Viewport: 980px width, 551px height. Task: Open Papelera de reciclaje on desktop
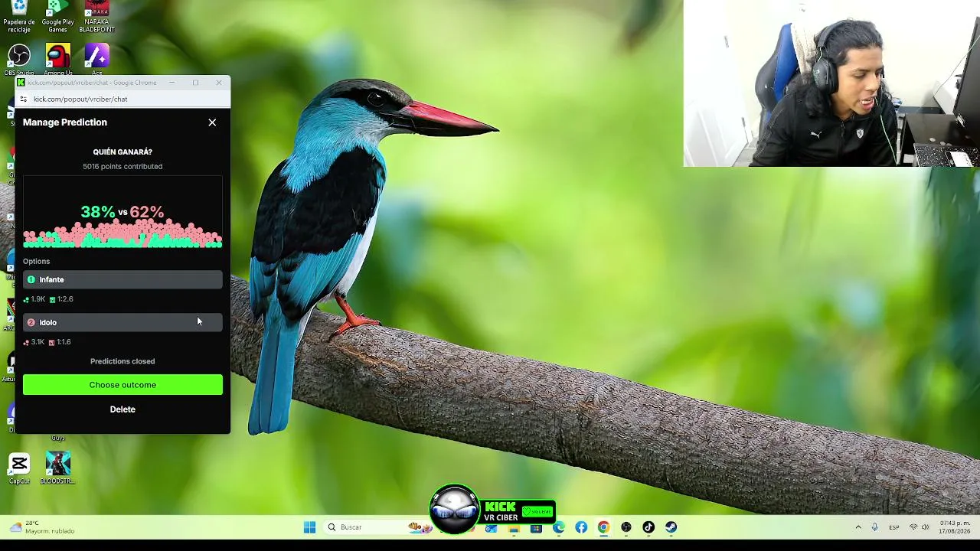click(19, 16)
